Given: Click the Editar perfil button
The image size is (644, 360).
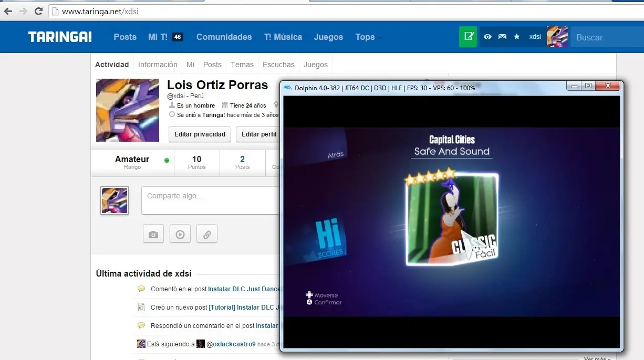Looking at the screenshot, I should click(x=258, y=134).
